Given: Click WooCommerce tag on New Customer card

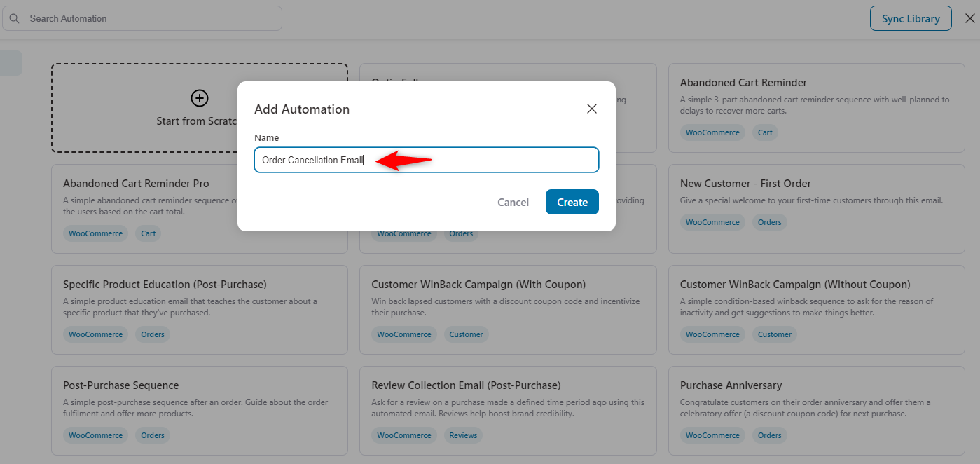Looking at the screenshot, I should [712, 222].
